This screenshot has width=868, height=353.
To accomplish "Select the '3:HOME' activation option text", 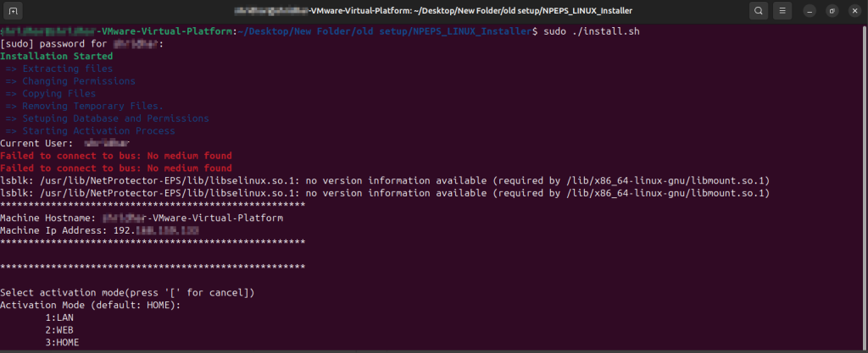I will pos(63,342).
